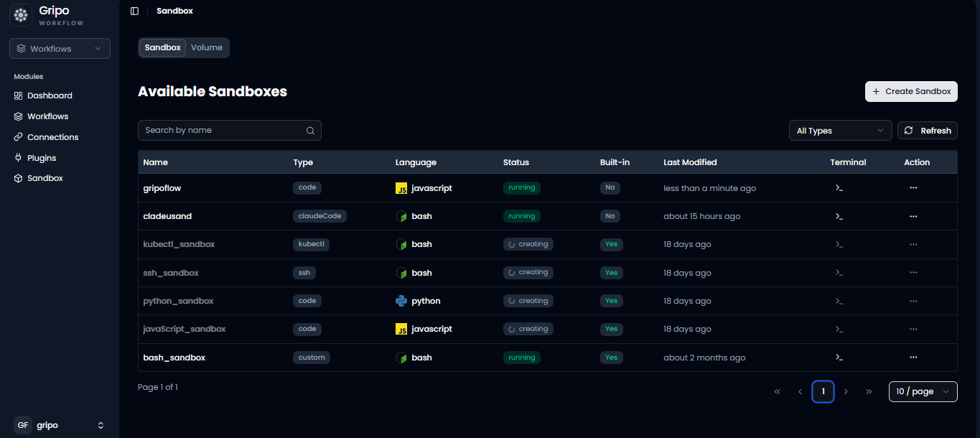Image resolution: width=980 pixels, height=438 pixels.
Task: Click the javaScript_sandbox name
Action: [x=185, y=329]
